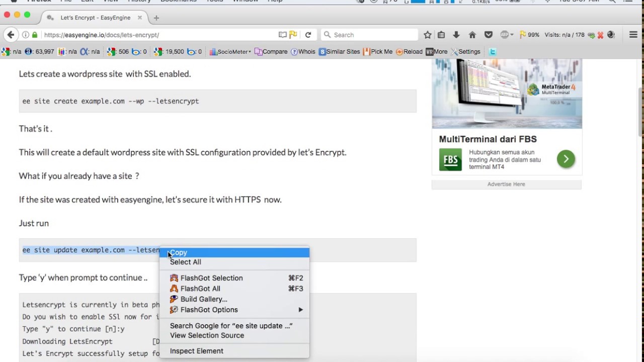Reload the page using the refresh arrow
This screenshot has height=362, width=644.
click(308, 35)
